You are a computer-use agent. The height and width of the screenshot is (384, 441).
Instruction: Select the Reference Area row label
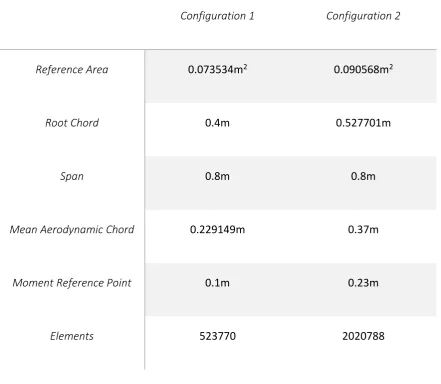pyautogui.click(x=72, y=69)
